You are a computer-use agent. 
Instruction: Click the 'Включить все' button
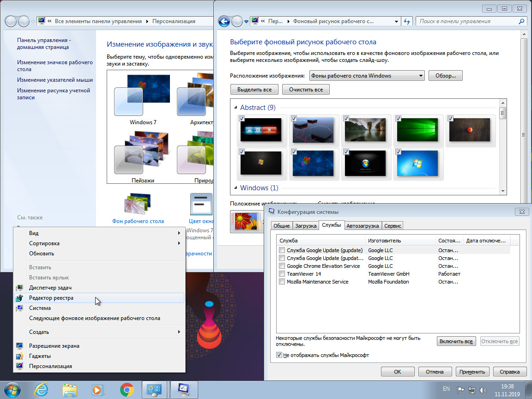(456, 341)
